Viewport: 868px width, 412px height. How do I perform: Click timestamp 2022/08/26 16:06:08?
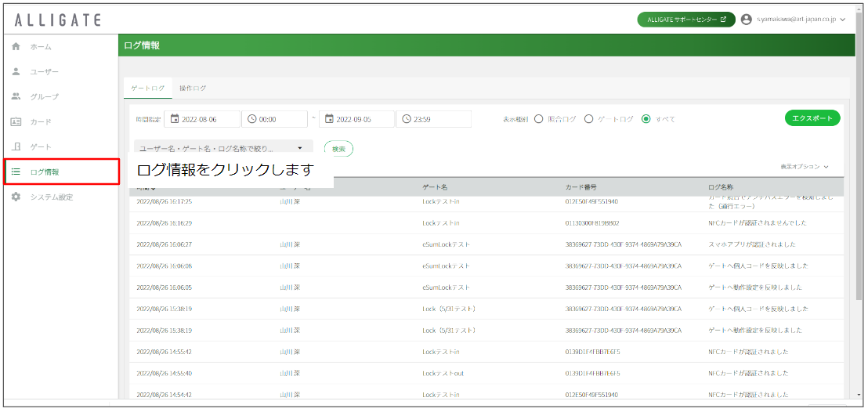[x=164, y=266]
